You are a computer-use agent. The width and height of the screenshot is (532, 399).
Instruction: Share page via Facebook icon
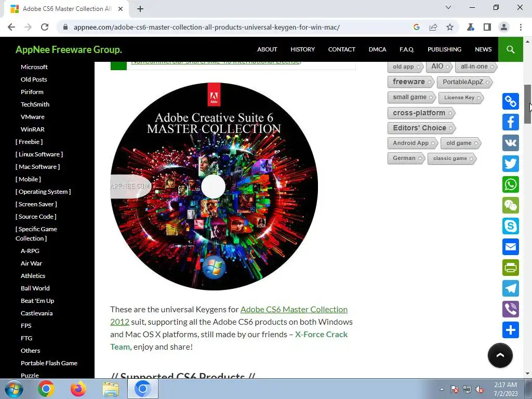tap(511, 122)
